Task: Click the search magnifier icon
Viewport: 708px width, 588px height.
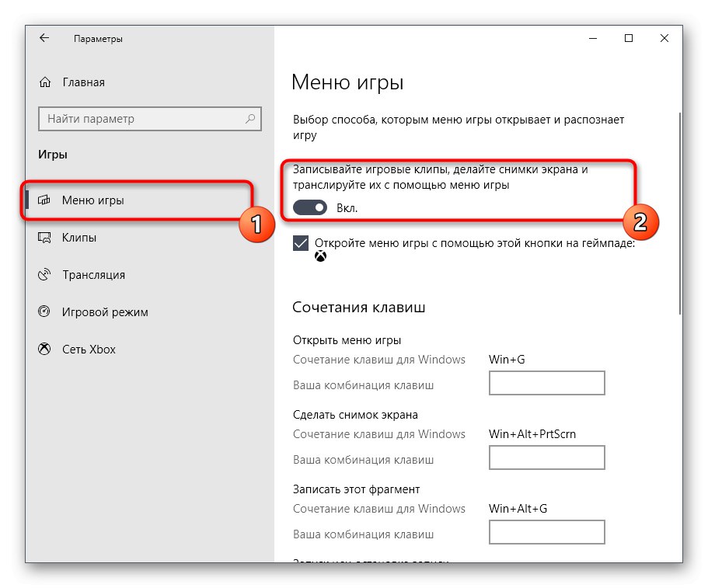Action: point(250,119)
